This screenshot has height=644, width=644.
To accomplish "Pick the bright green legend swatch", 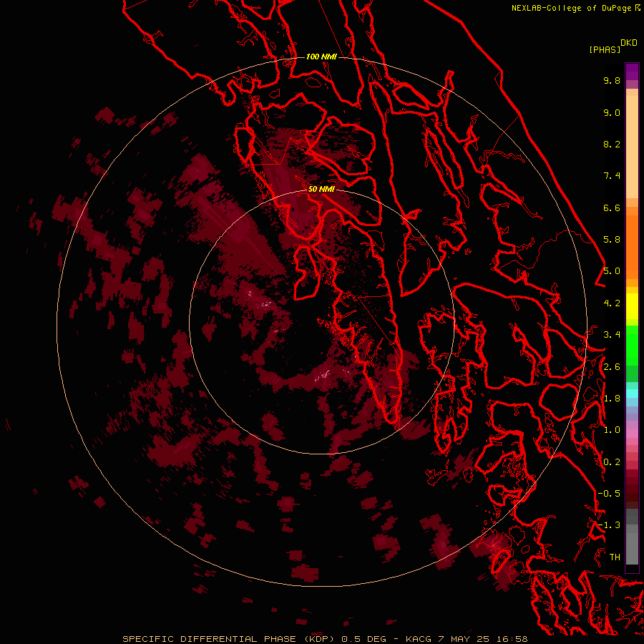I will (x=632, y=345).
